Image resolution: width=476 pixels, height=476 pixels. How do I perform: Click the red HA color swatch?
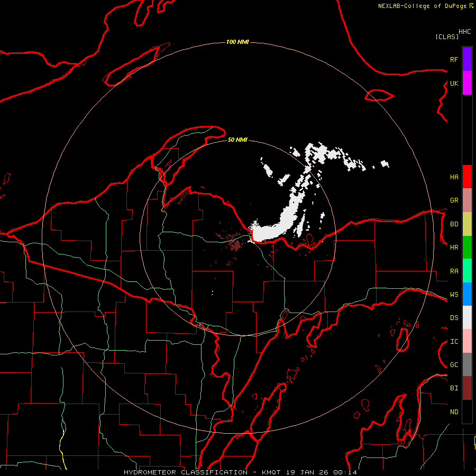tap(467, 177)
